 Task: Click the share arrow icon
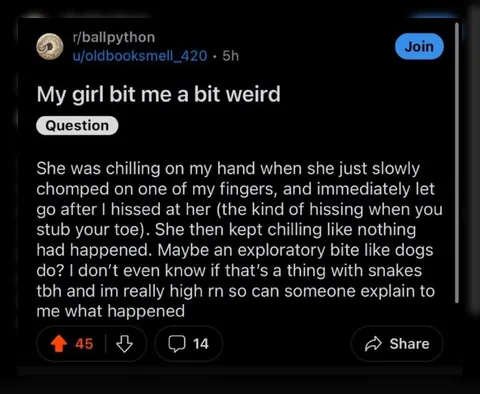pos(373,344)
